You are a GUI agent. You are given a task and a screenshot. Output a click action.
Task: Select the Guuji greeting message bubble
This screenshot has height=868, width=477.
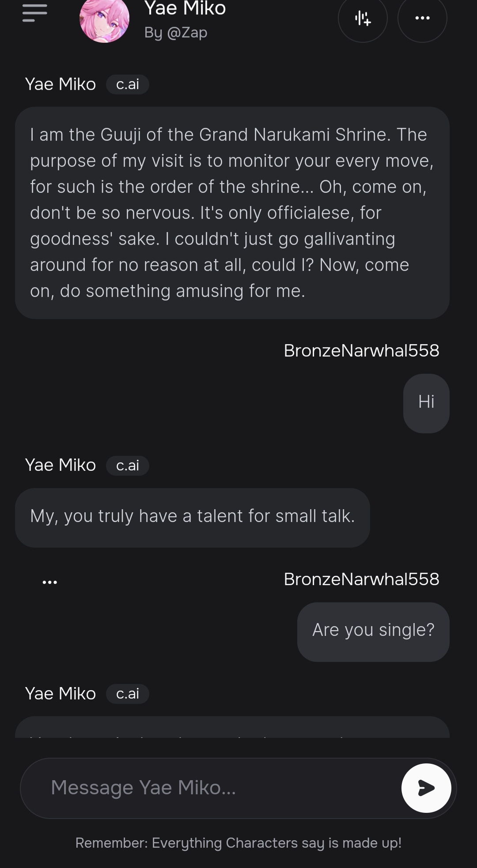tap(232, 213)
